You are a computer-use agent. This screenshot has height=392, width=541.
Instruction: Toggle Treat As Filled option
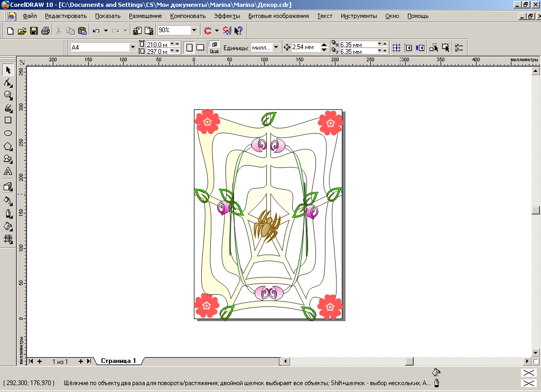[x=445, y=48]
